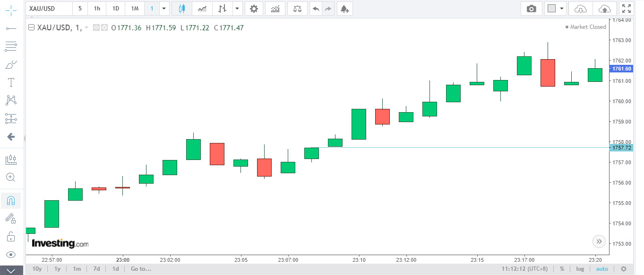Image resolution: width=644 pixels, height=275 pixels.
Task: Open the bar style dropdown arrow
Action: click(237, 9)
